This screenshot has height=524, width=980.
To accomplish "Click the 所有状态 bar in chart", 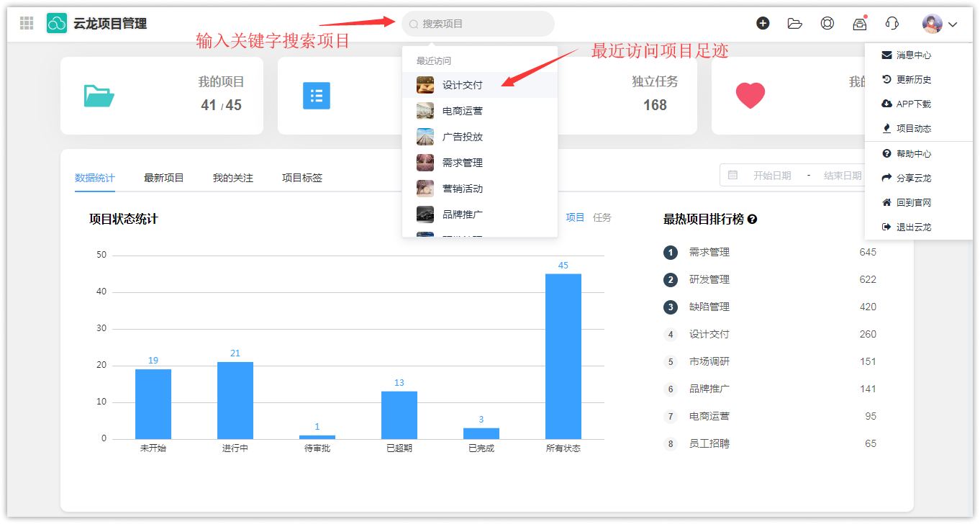I will tap(563, 356).
